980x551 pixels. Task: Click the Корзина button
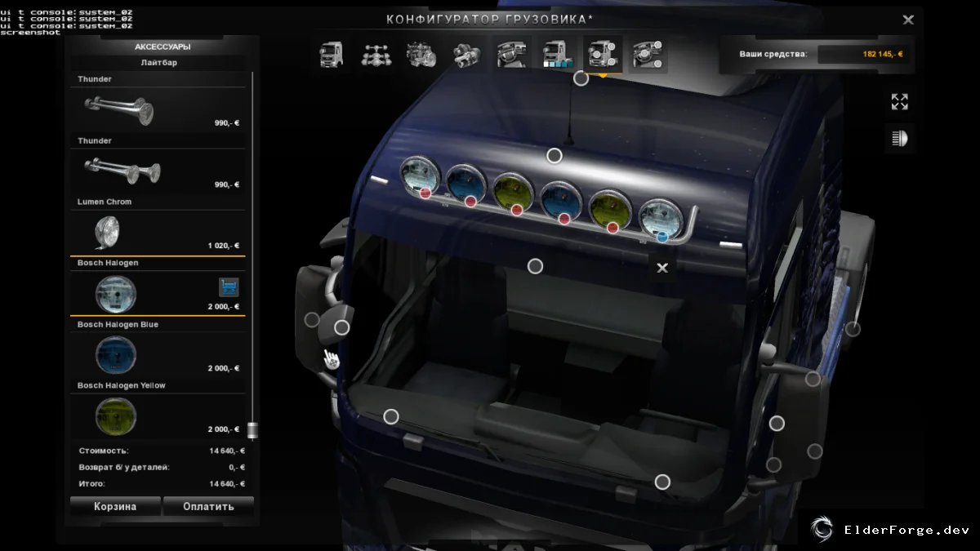click(115, 506)
